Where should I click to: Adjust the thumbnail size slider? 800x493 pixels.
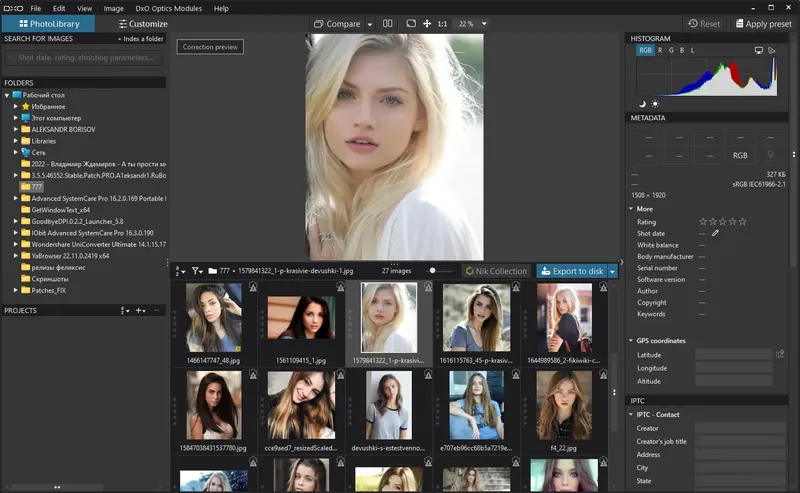coord(433,271)
